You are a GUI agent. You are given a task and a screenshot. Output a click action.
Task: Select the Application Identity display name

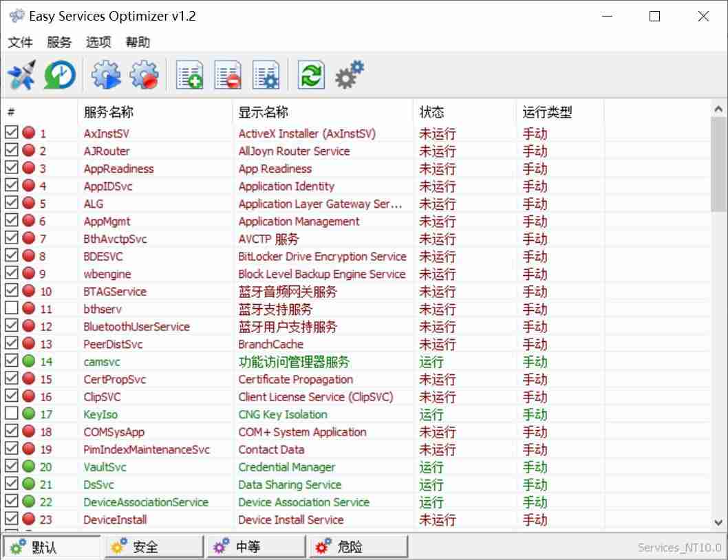pos(286,186)
